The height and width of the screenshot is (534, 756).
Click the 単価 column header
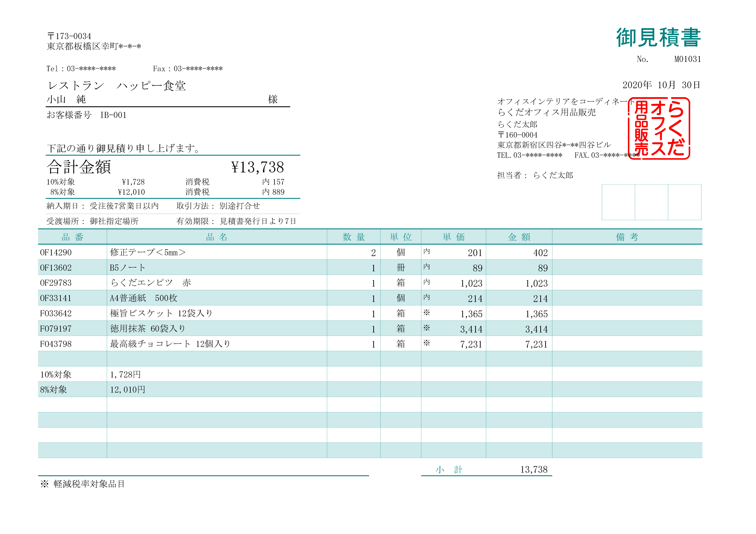[x=453, y=237]
